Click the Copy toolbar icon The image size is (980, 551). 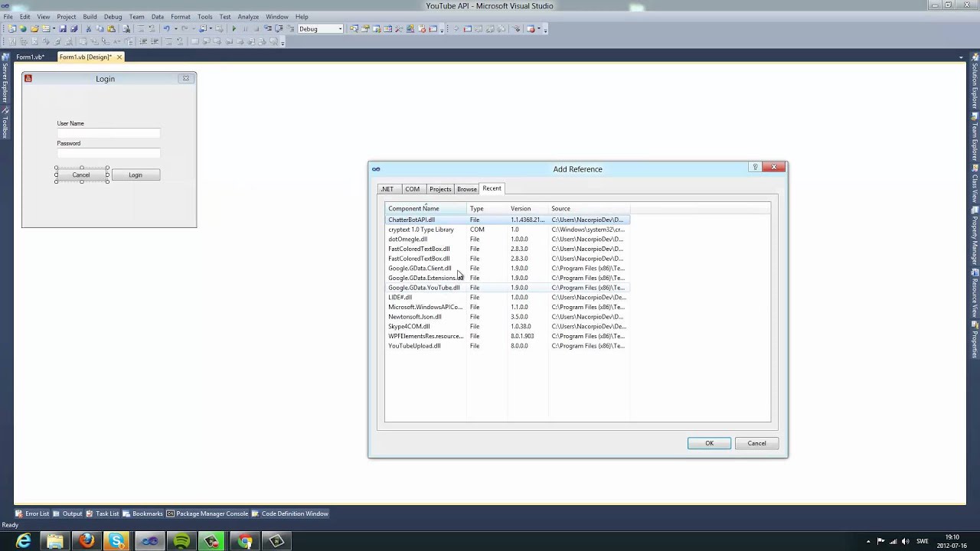(x=100, y=29)
